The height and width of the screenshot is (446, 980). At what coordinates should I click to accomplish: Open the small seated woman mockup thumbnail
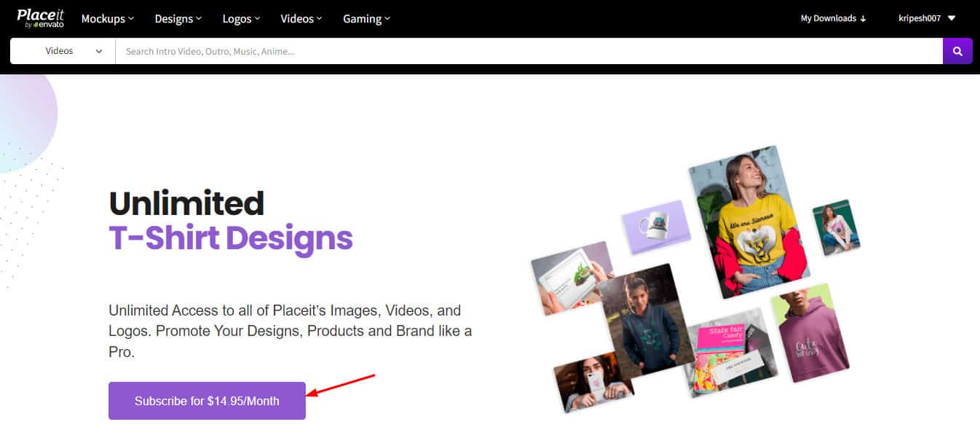click(x=836, y=227)
